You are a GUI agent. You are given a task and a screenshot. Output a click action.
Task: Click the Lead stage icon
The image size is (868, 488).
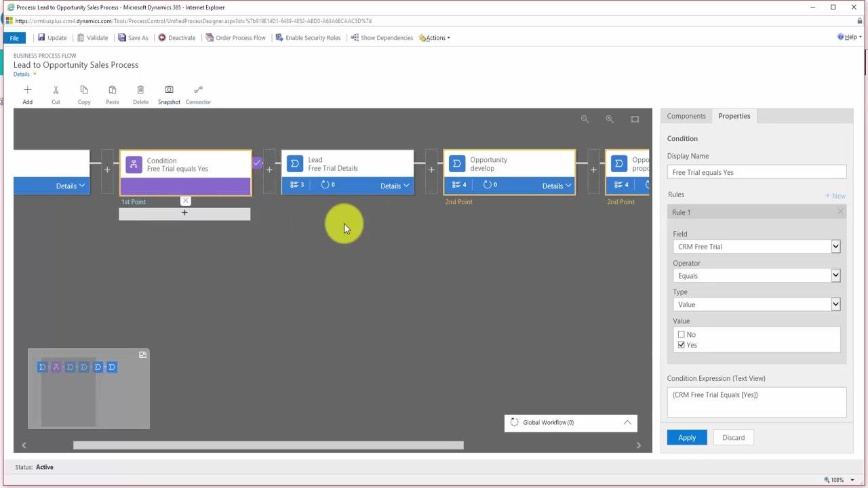pyautogui.click(x=295, y=164)
